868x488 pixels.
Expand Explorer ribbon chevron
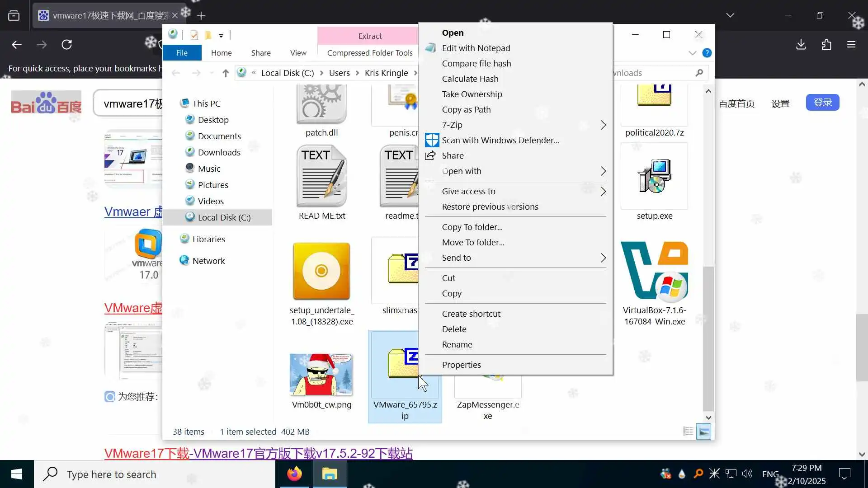coord(692,53)
